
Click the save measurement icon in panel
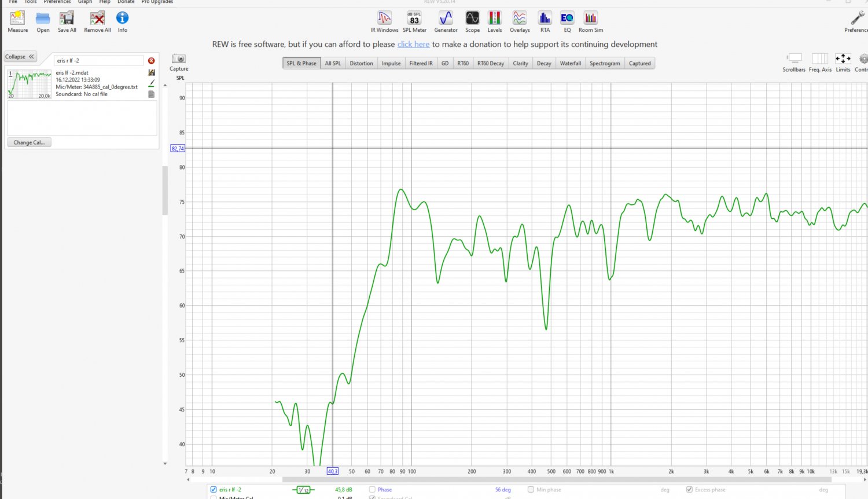152,72
